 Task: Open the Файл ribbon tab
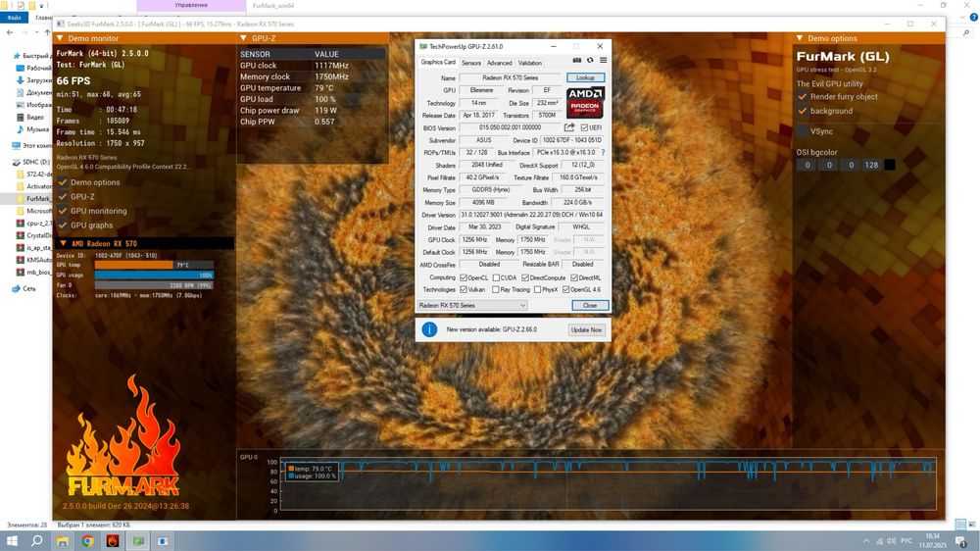tap(14, 18)
